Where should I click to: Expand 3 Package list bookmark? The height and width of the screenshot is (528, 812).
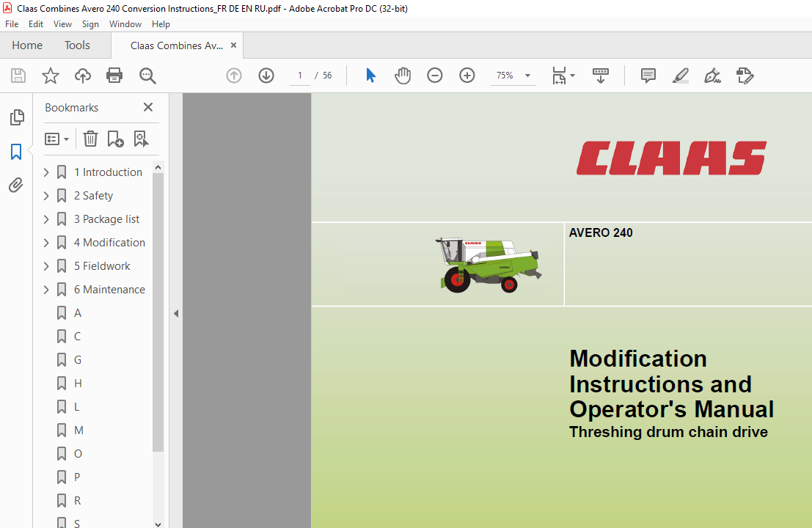46,219
